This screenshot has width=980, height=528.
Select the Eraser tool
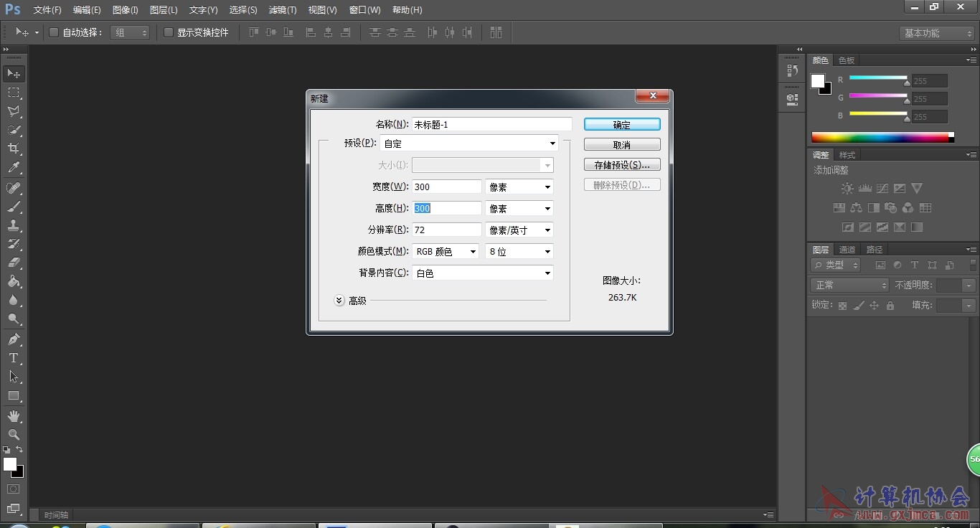point(14,263)
